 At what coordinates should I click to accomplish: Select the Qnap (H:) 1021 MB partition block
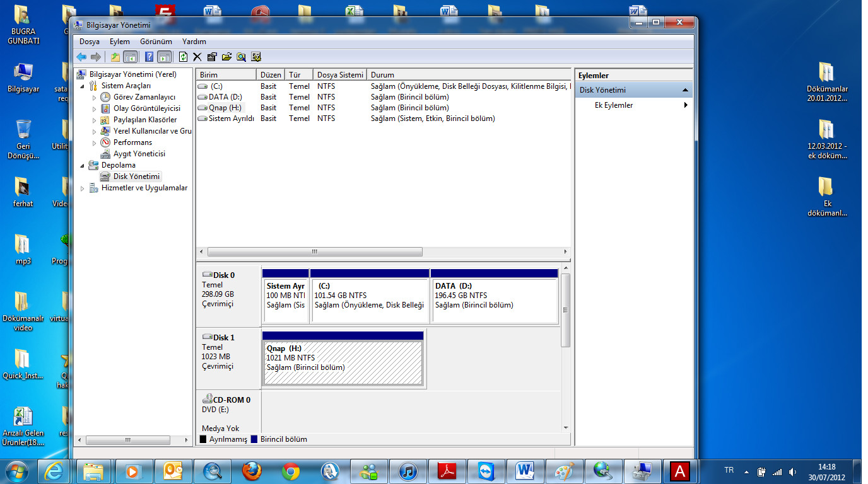tap(343, 358)
